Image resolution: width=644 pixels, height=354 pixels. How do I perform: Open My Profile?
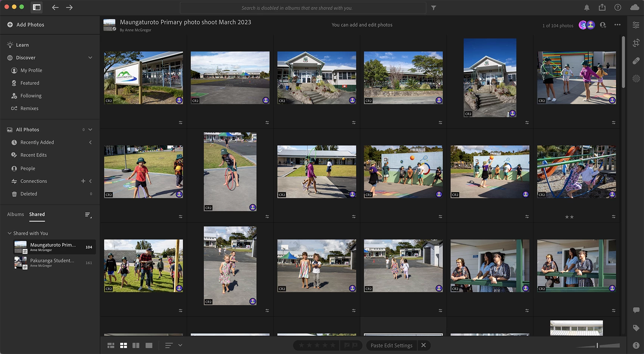click(x=31, y=70)
